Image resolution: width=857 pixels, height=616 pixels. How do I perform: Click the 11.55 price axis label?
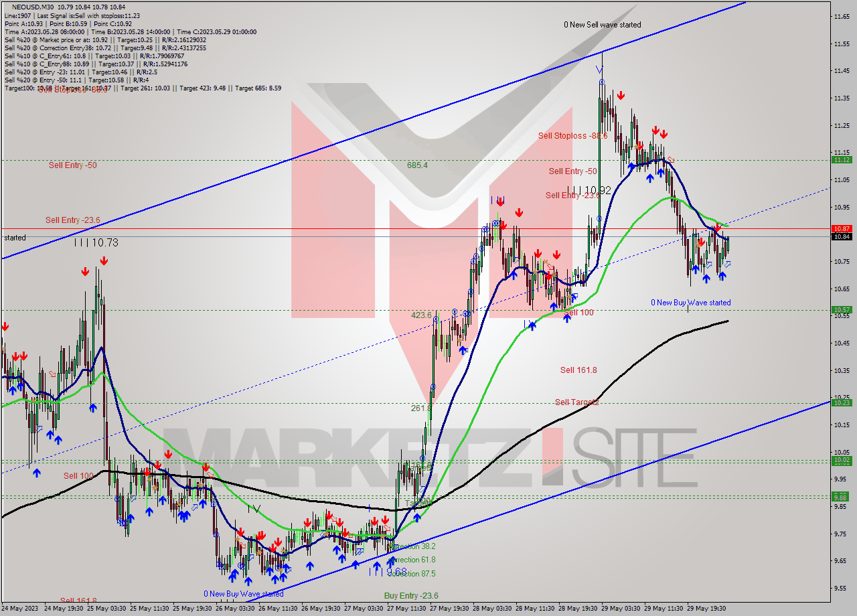(x=842, y=43)
